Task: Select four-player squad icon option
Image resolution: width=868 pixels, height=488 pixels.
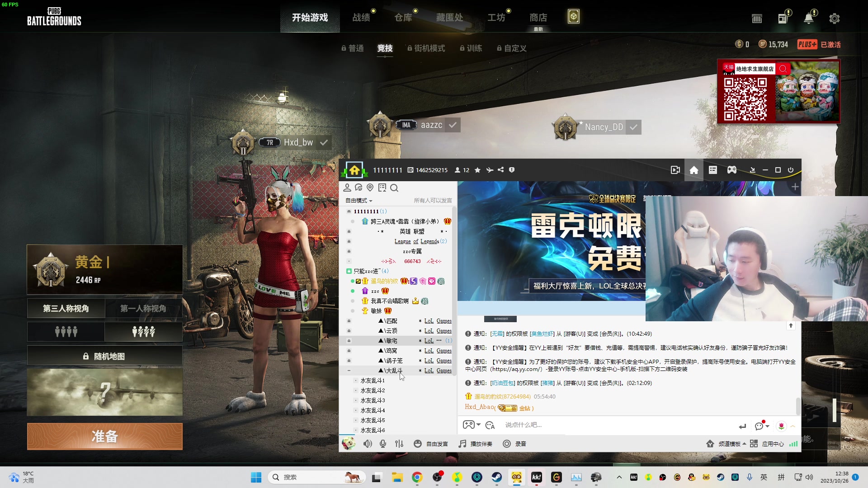Action: click(x=66, y=332)
